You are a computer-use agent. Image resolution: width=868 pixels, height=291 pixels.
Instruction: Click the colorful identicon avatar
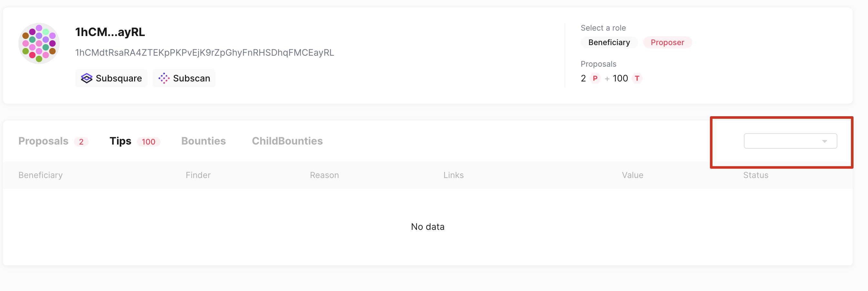pyautogui.click(x=39, y=43)
